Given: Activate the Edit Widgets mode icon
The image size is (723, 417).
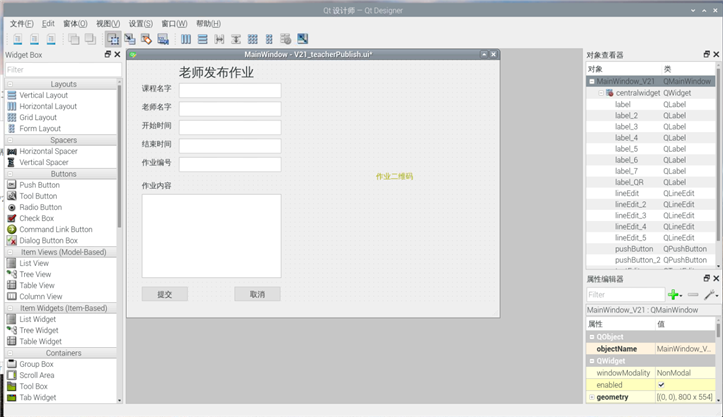Looking at the screenshot, I should (x=113, y=39).
